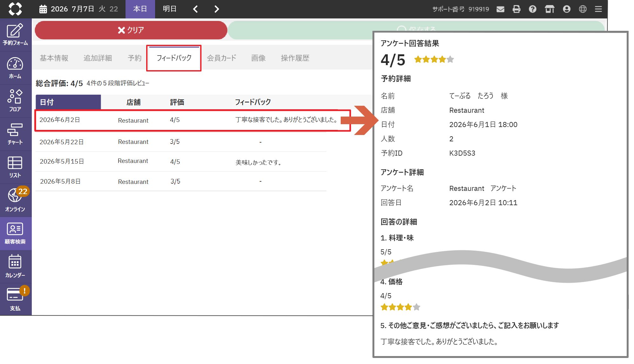The width and height of the screenshot is (634, 364).
Task: Open the リスト list view icon
Action: coord(15,167)
